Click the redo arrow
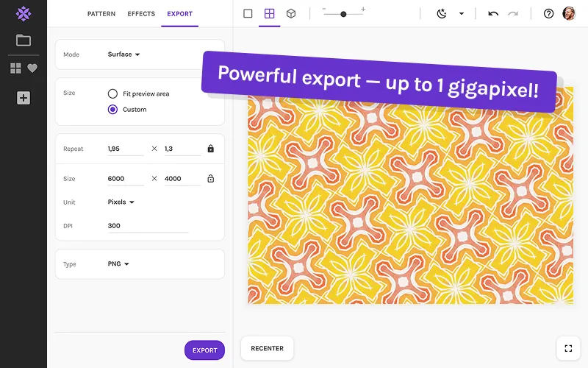 [x=513, y=14]
